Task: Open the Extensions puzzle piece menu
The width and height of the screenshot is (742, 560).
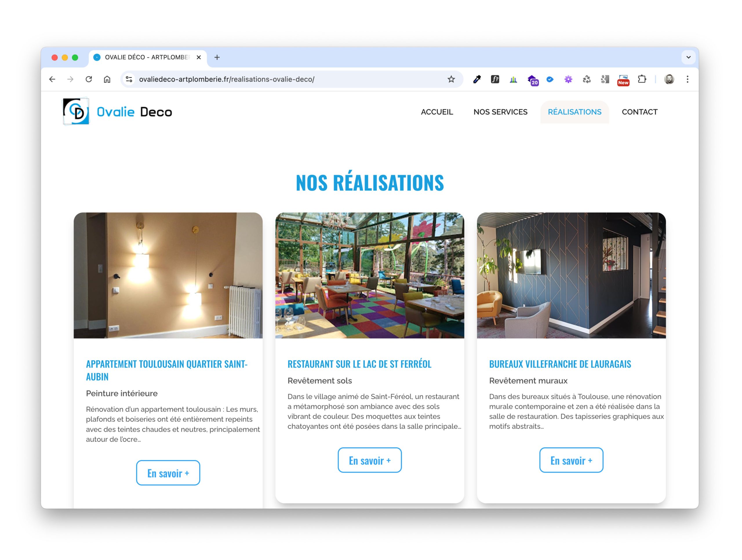Action: [642, 79]
